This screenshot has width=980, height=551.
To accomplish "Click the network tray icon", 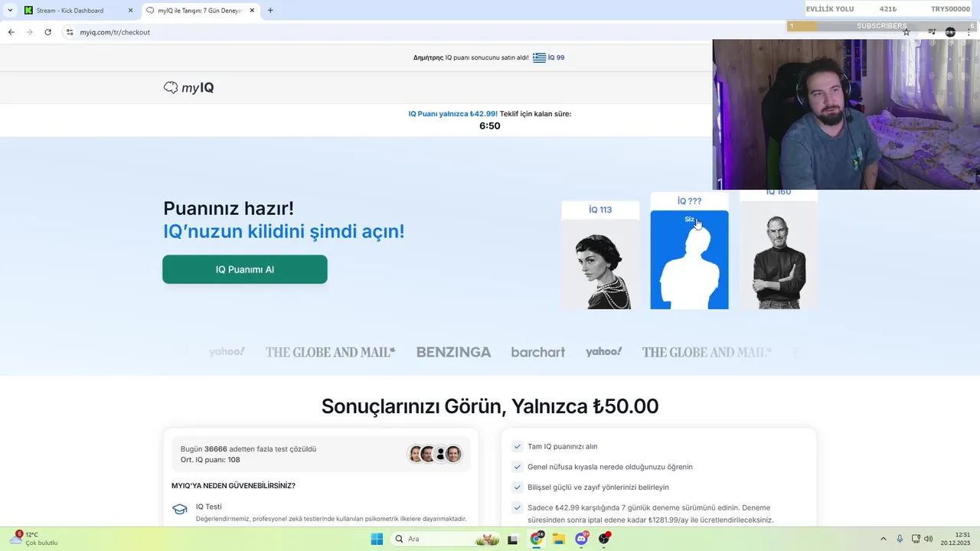I will pyautogui.click(x=916, y=539).
